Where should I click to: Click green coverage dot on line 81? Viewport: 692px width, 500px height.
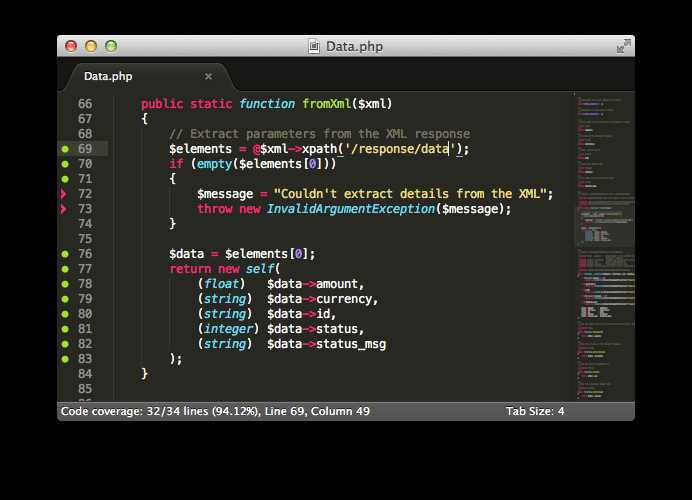coord(65,329)
